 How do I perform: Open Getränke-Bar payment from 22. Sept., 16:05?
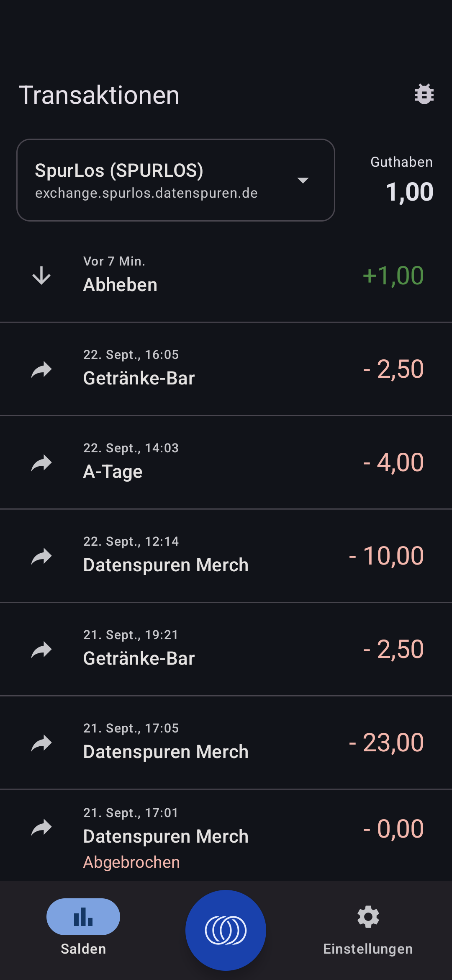(x=226, y=369)
